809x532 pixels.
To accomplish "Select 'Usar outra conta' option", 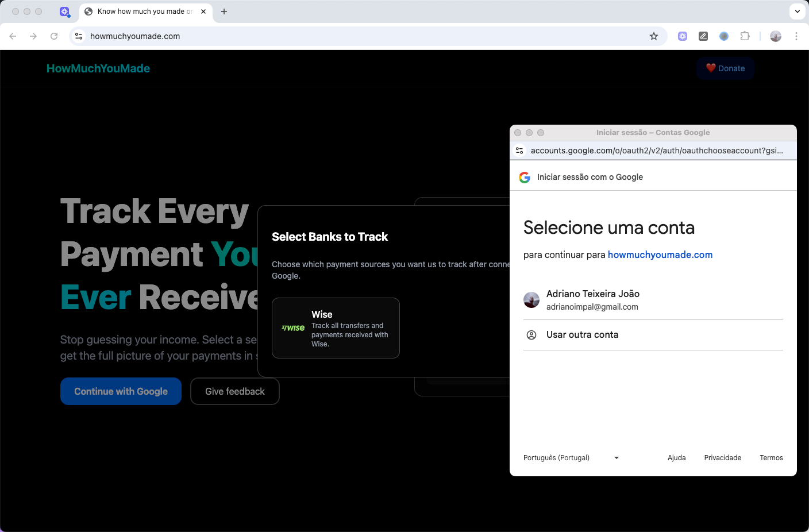I will point(653,335).
